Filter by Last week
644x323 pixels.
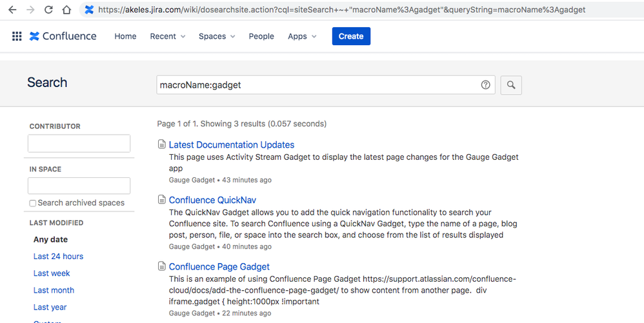52,273
